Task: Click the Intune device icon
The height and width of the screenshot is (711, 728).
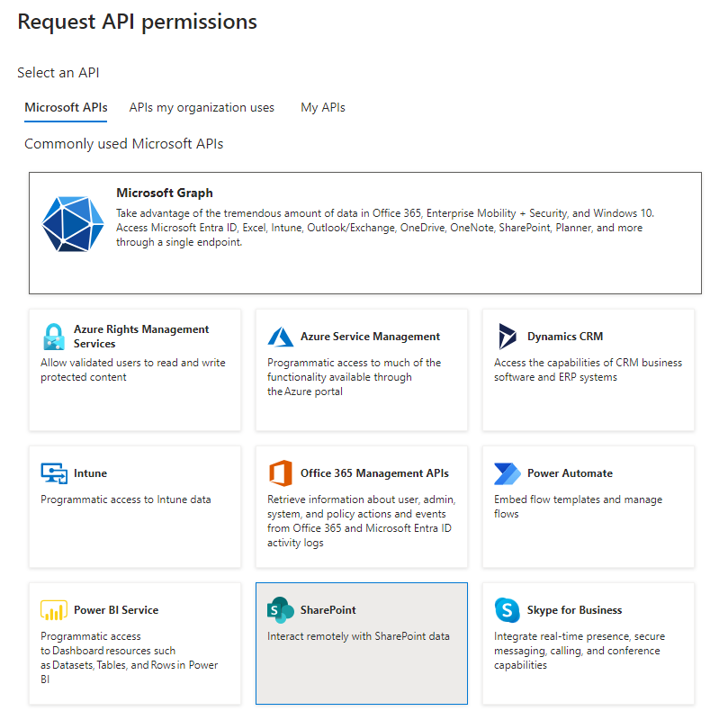Action: click(53, 472)
